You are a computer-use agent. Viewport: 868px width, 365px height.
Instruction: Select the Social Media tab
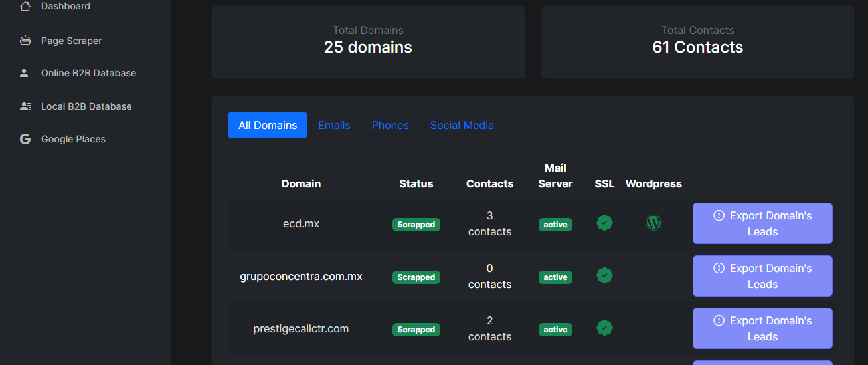click(x=462, y=125)
